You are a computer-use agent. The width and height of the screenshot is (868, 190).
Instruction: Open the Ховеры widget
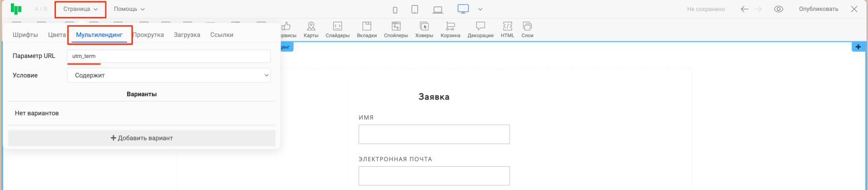(424, 30)
